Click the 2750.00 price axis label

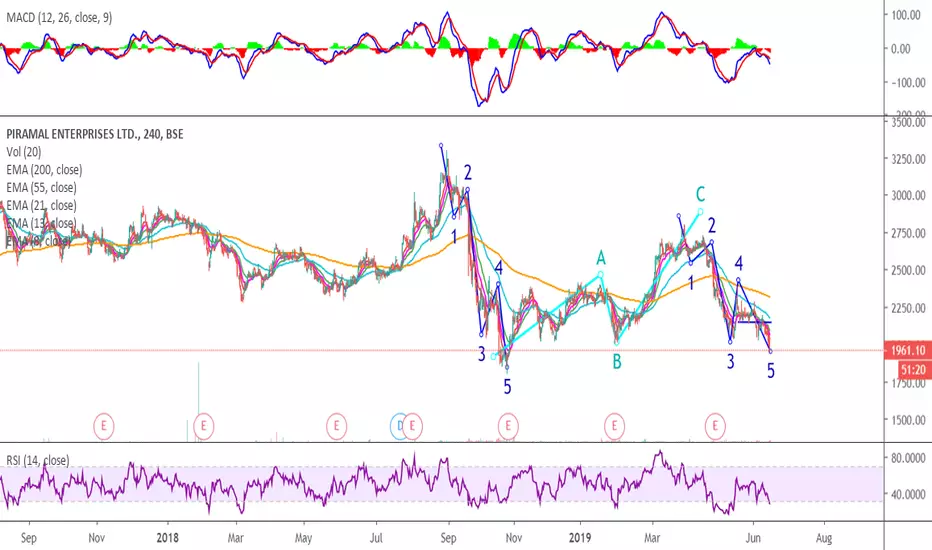click(x=908, y=233)
